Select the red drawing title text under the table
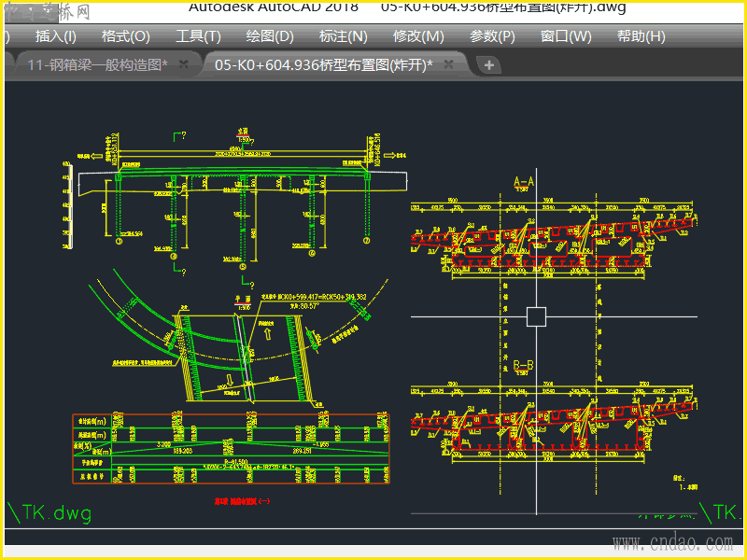 pyautogui.click(x=242, y=501)
